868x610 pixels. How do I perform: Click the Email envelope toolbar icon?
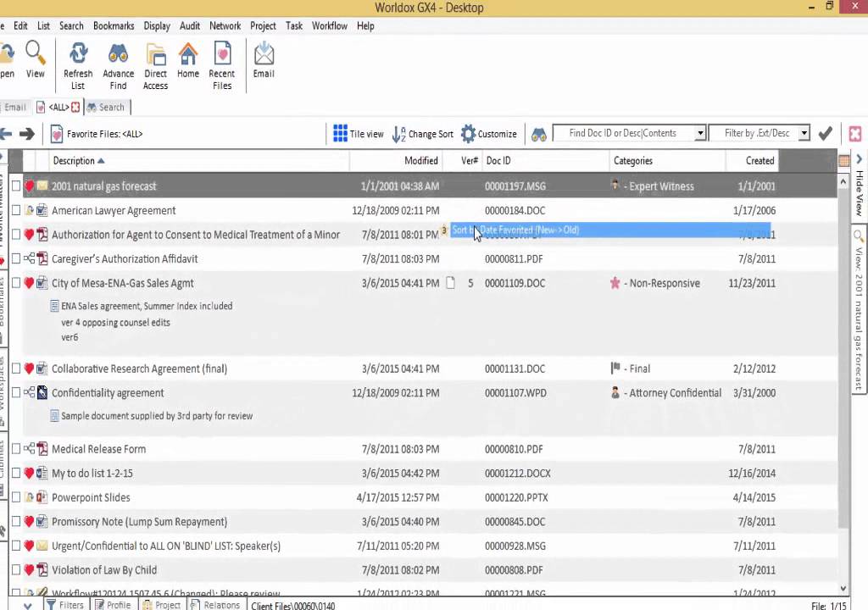tap(264, 55)
